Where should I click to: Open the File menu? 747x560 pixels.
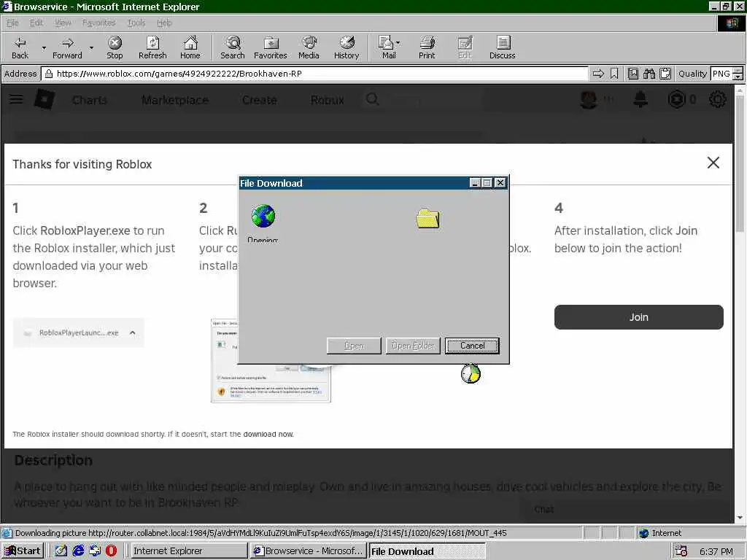(12, 23)
